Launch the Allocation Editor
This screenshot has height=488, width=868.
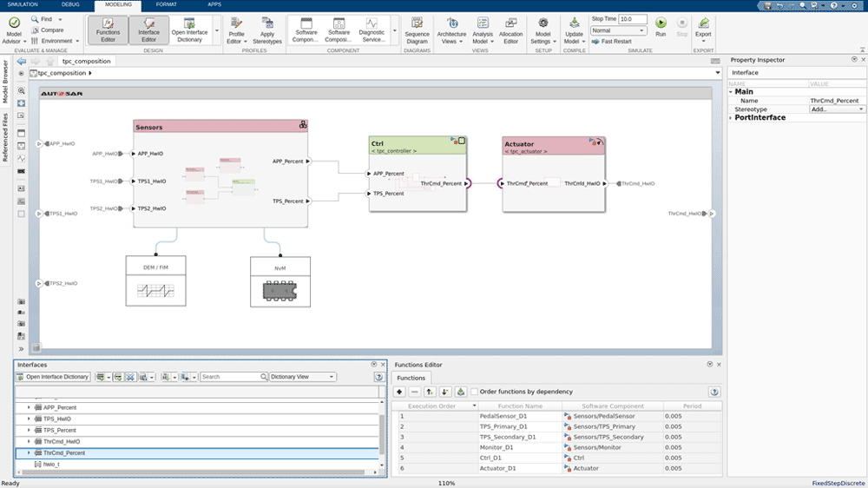(x=510, y=30)
